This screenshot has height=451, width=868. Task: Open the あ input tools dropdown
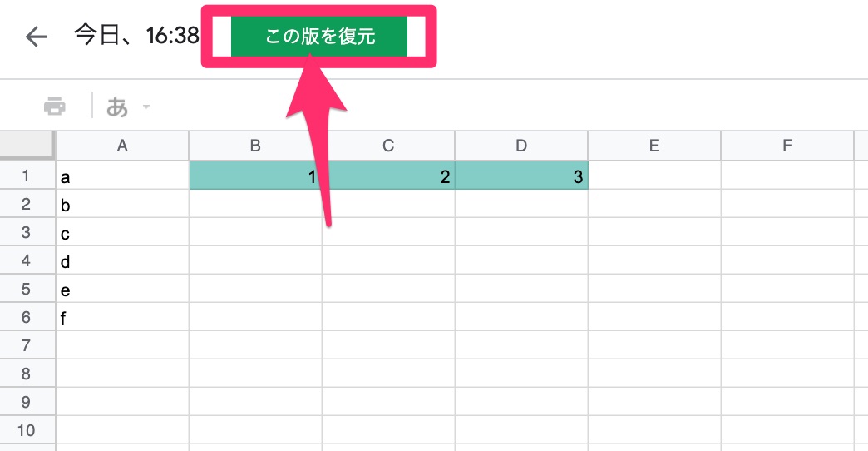tap(127, 107)
